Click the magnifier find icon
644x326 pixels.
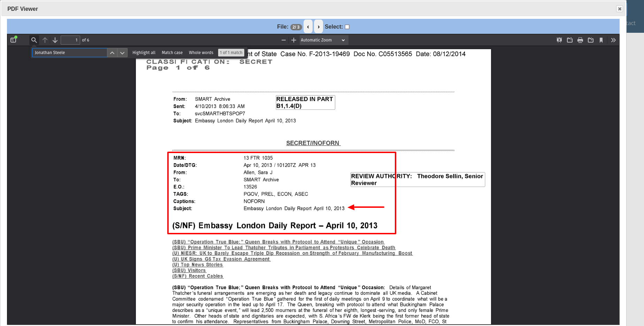point(34,40)
